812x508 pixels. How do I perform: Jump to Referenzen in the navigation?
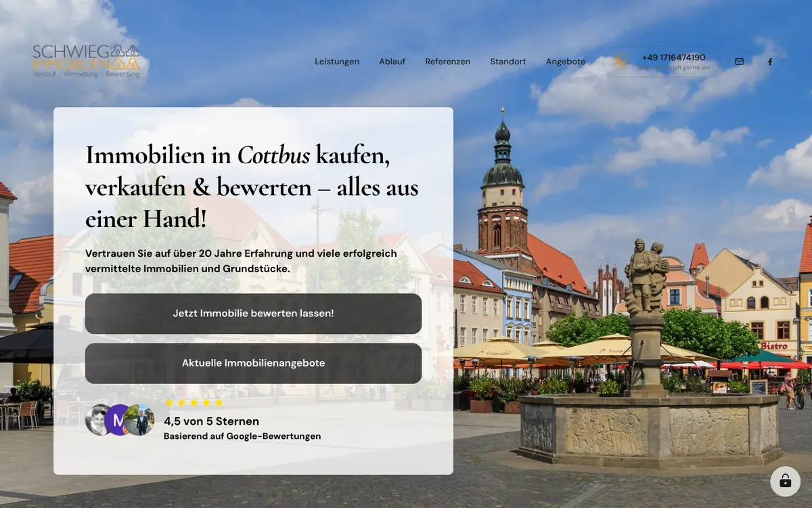pyautogui.click(x=447, y=62)
